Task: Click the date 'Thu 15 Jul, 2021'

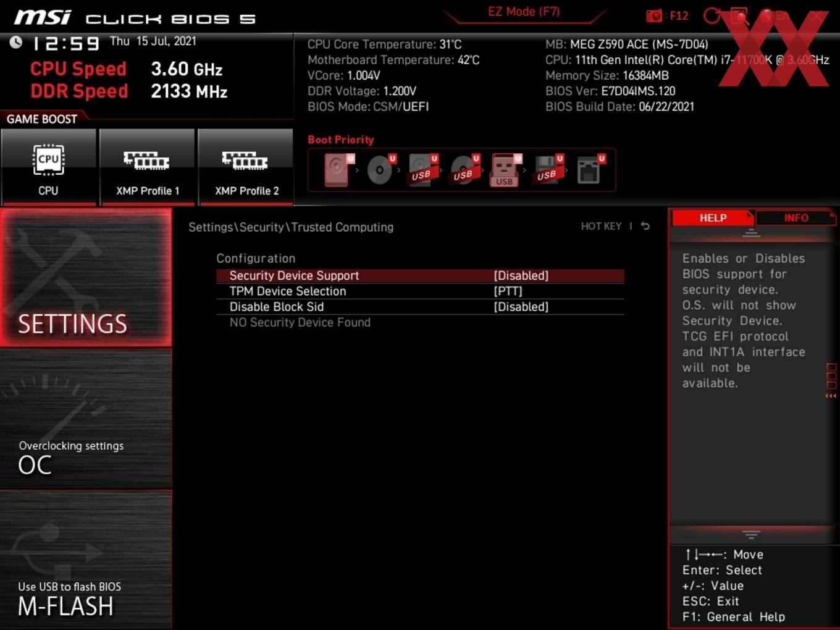Action: tap(153, 41)
